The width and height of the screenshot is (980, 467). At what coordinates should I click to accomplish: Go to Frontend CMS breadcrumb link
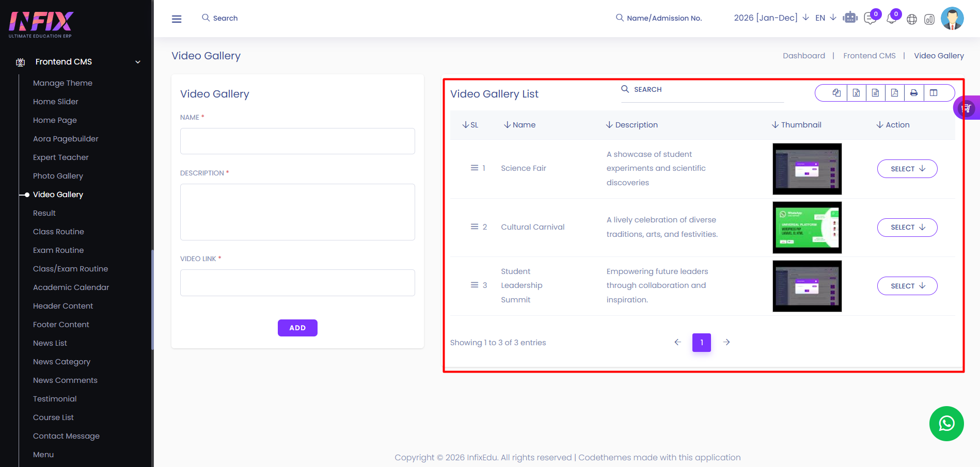pos(869,56)
